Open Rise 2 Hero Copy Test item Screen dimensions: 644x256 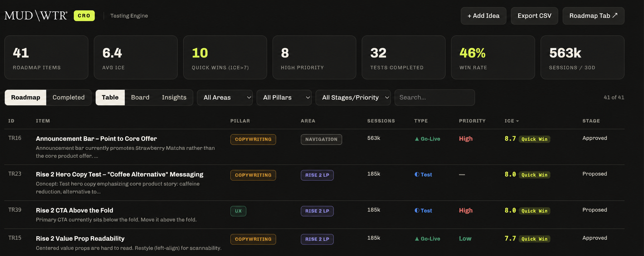[x=119, y=174]
